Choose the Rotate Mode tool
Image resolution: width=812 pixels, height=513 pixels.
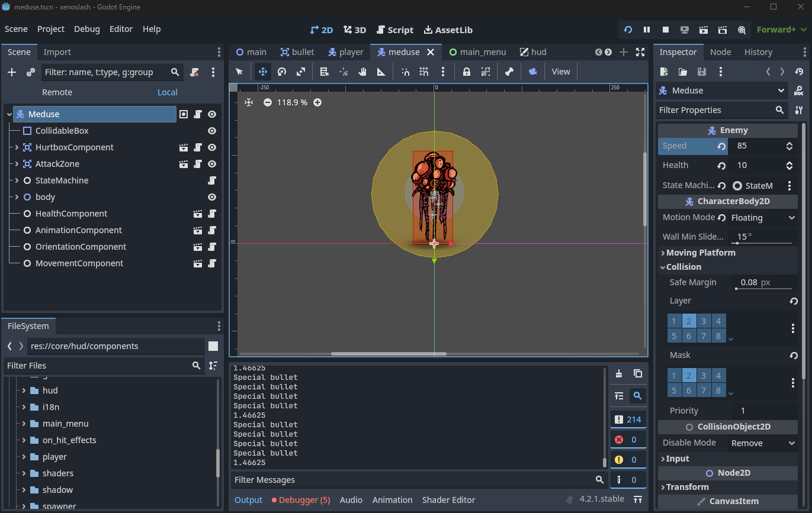pos(282,72)
